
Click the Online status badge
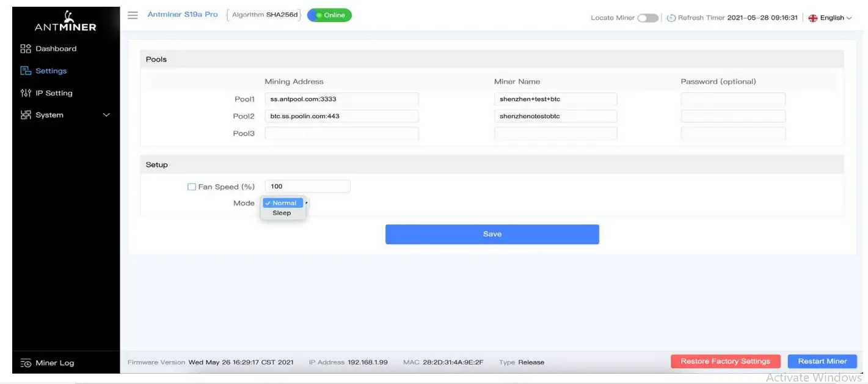330,15
